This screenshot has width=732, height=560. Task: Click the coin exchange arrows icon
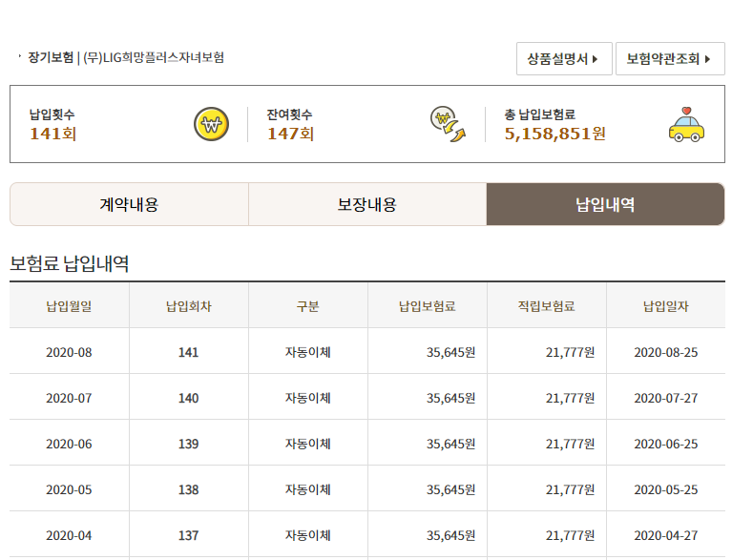click(448, 124)
